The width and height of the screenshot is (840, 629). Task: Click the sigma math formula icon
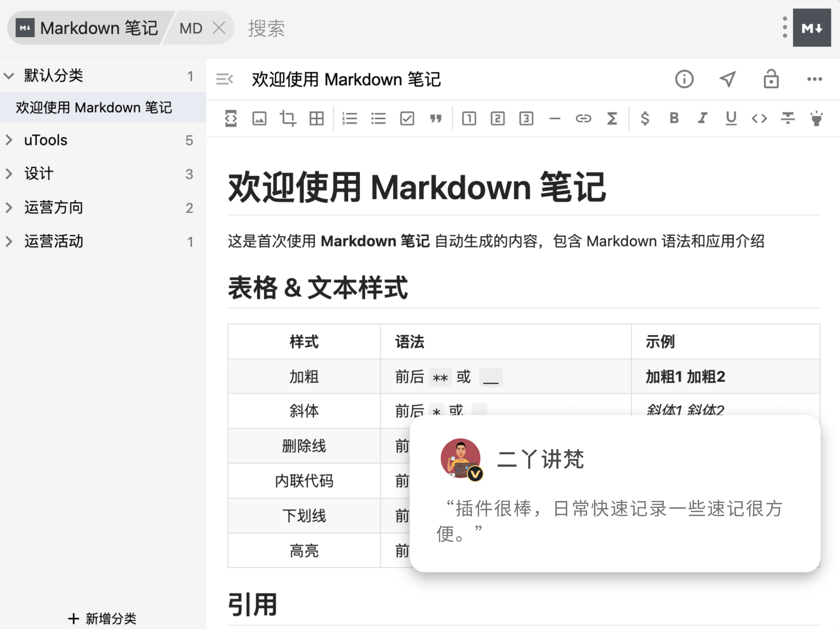click(x=612, y=118)
